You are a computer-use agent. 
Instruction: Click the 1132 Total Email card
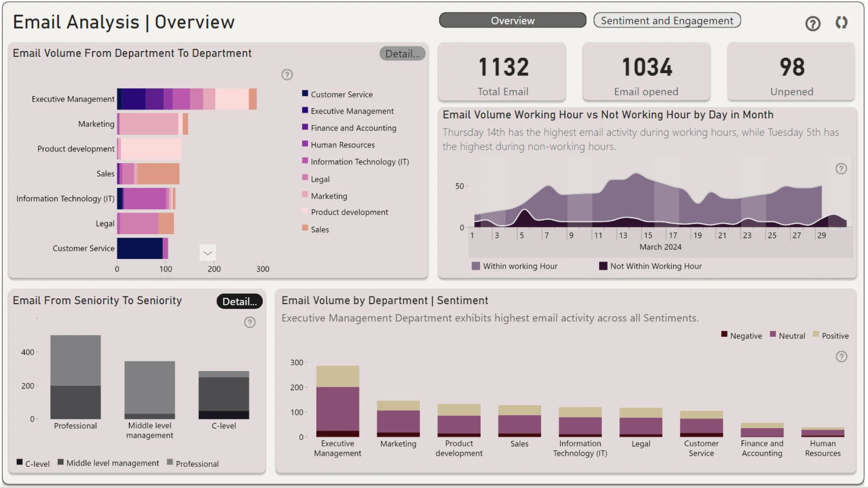pyautogui.click(x=502, y=71)
